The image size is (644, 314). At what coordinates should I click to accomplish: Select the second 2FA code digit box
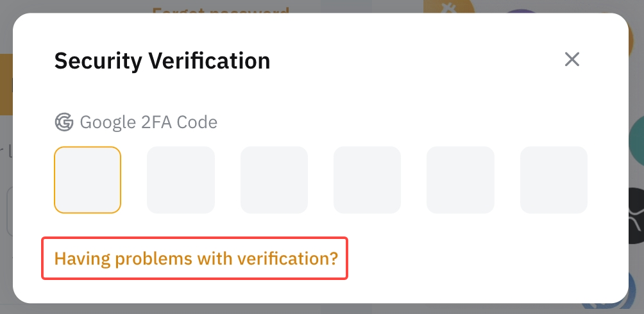click(181, 180)
